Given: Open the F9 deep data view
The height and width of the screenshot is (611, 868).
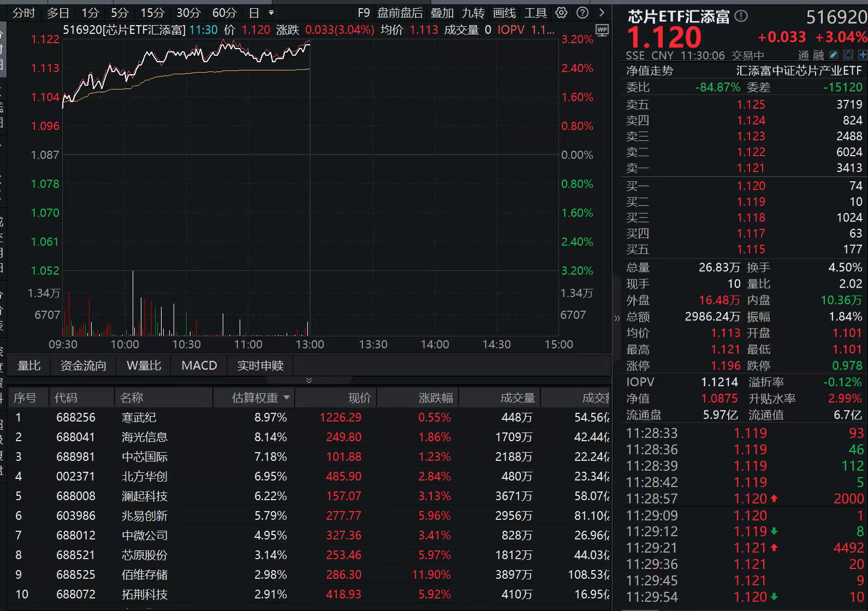Looking at the screenshot, I should point(364,13).
